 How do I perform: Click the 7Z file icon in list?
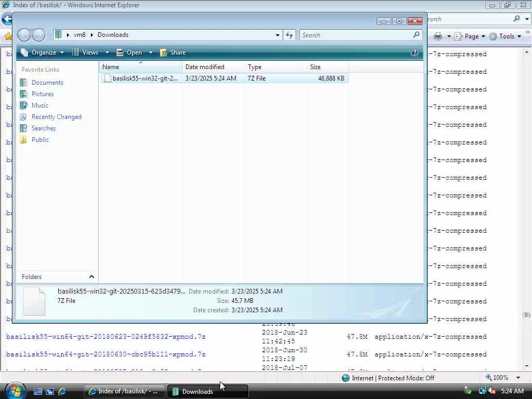coord(108,78)
